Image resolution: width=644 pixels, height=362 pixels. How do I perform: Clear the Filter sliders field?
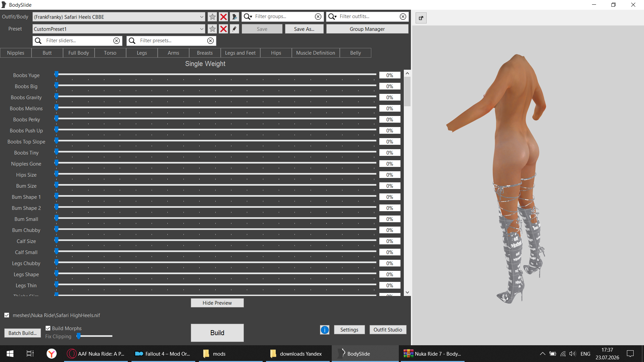click(x=116, y=41)
